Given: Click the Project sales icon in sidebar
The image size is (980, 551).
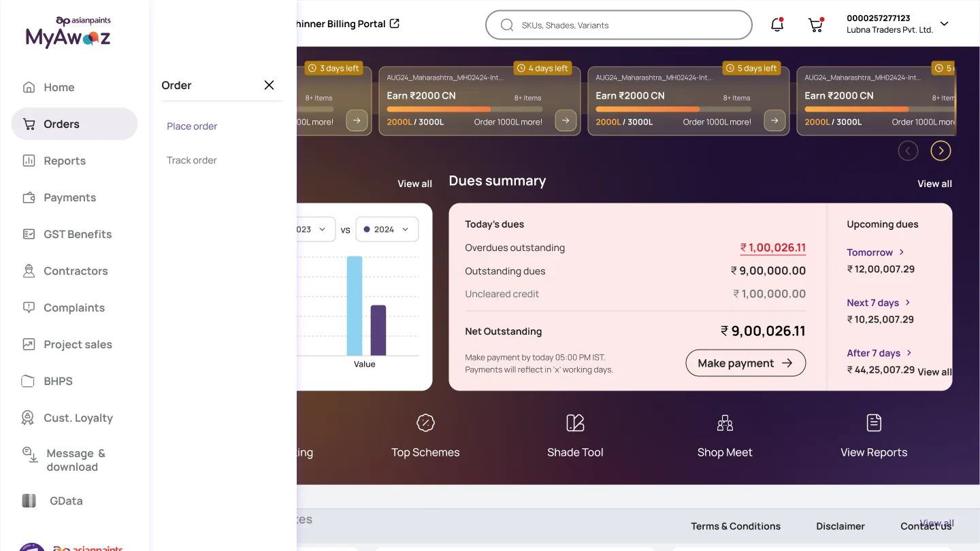Looking at the screenshot, I should coord(29,344).
